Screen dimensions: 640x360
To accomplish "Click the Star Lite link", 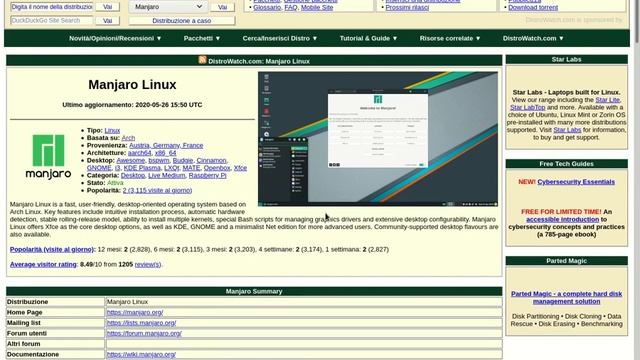I will (607, 100).
